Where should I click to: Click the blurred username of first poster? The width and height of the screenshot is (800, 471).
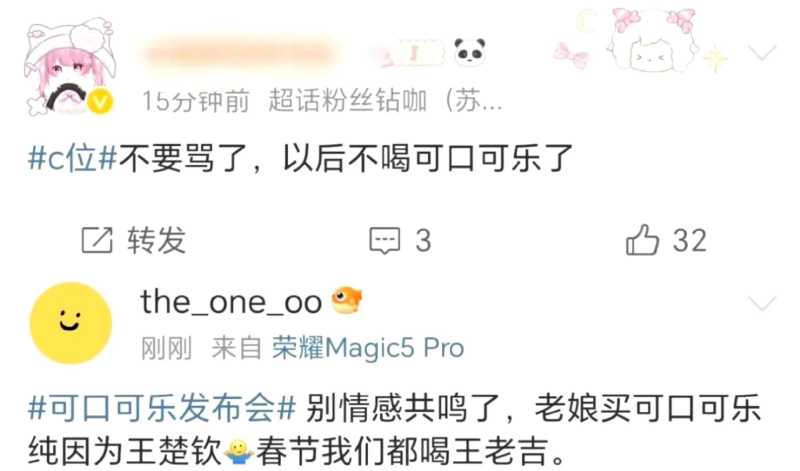(240, 54)
